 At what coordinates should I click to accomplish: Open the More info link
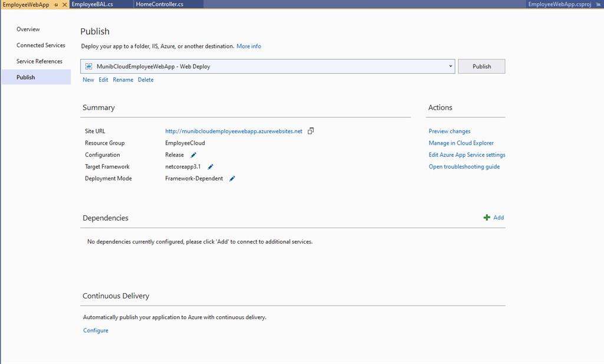(248, 46)
